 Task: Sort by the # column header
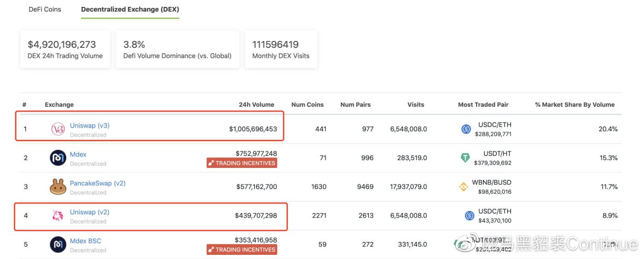coord(24,104)
